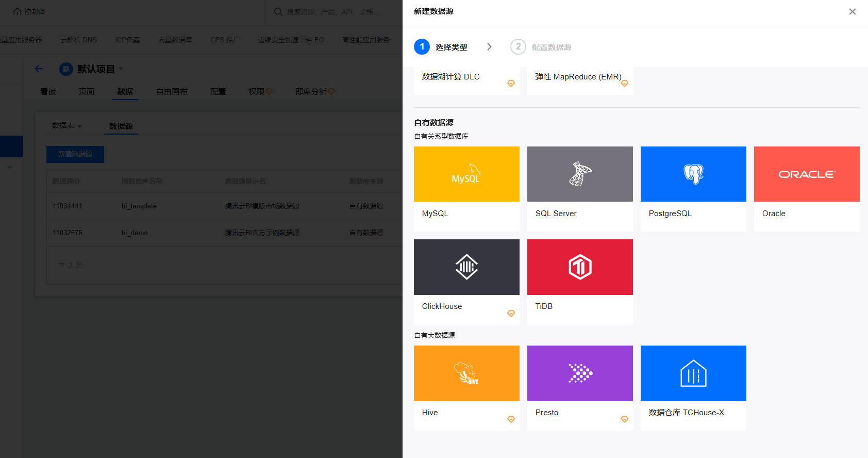Image resolution: width=868 pixels, height=458 pixels.
Task: Click the premium badge on 数据湖计算 DLC card
Action: pyautogui.click(x=511, y=84)
